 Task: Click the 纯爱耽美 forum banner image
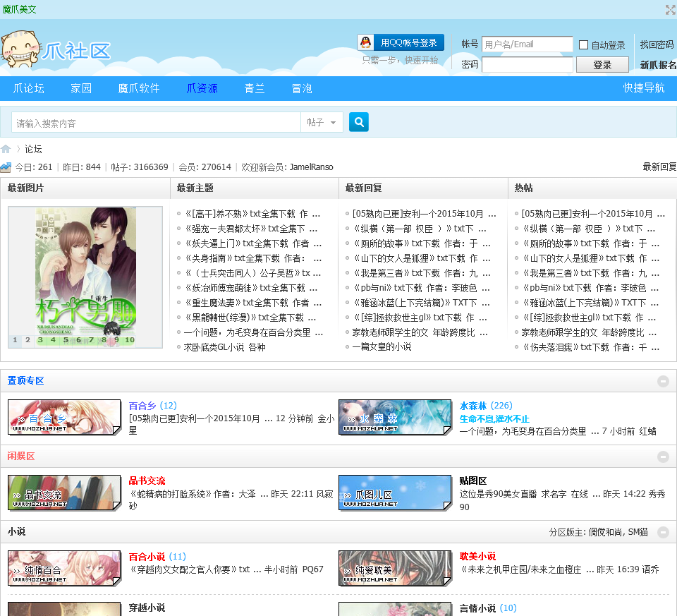pyautogui.click(x=395, y=568)
